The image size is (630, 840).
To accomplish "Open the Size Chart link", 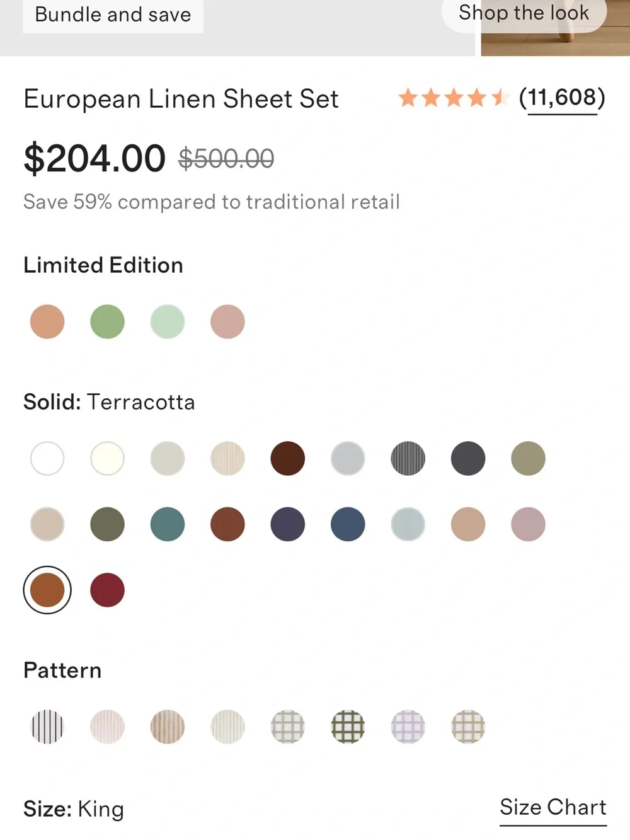I will click(x=553, y=808).
